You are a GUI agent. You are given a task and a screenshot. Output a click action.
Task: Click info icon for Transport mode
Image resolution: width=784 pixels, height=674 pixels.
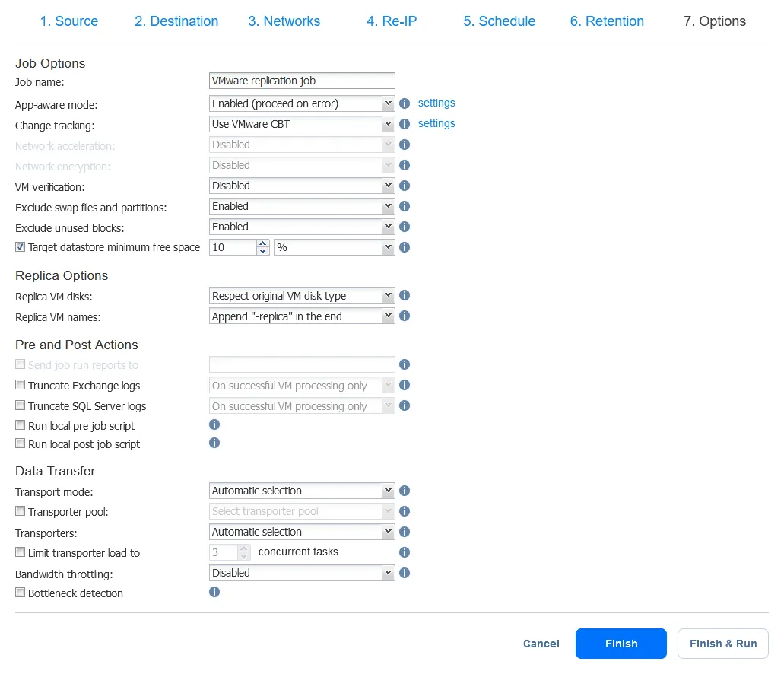pos(405,491)
